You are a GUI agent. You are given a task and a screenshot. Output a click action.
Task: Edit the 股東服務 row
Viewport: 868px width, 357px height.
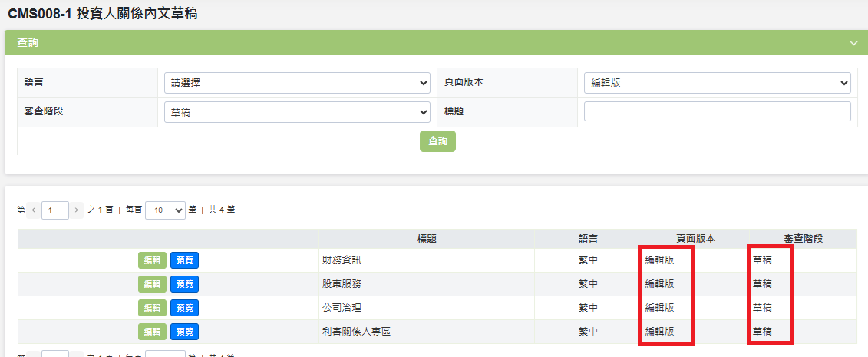pos(152,284)
